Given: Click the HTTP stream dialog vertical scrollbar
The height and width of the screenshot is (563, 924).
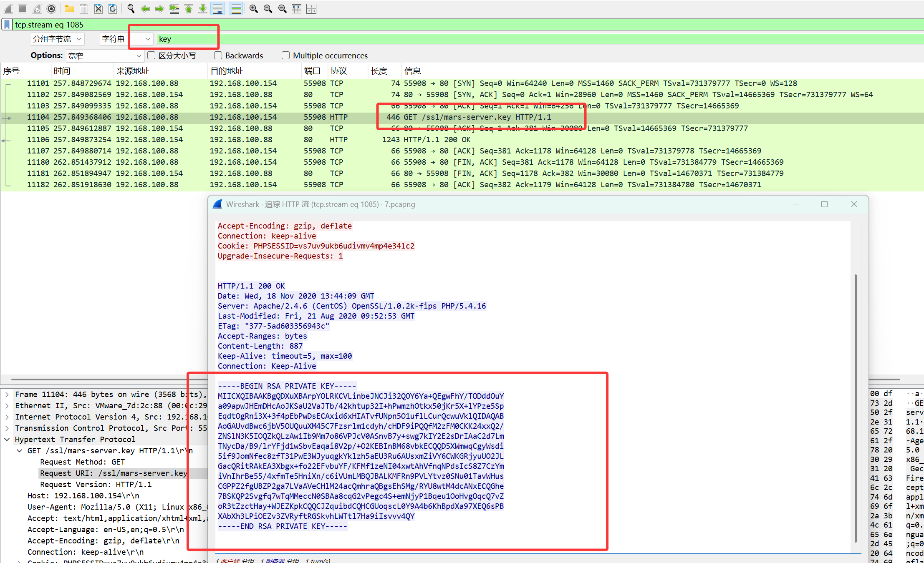Looking at the screenshot, I should (x=855, y=409).
